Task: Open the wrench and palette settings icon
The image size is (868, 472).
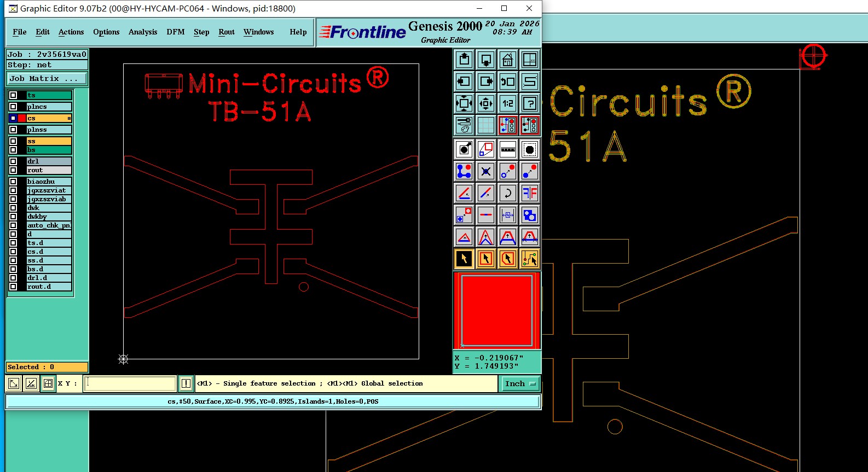Action: point(464,125)
